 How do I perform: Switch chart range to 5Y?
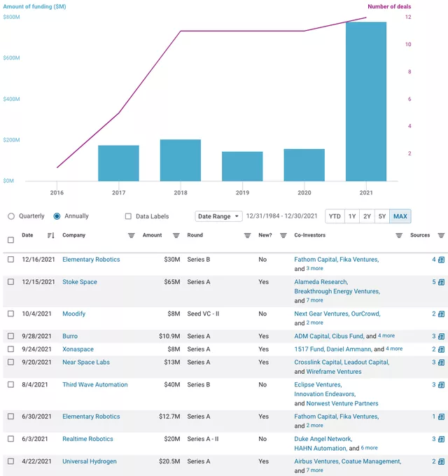click(x=382, y=216)
